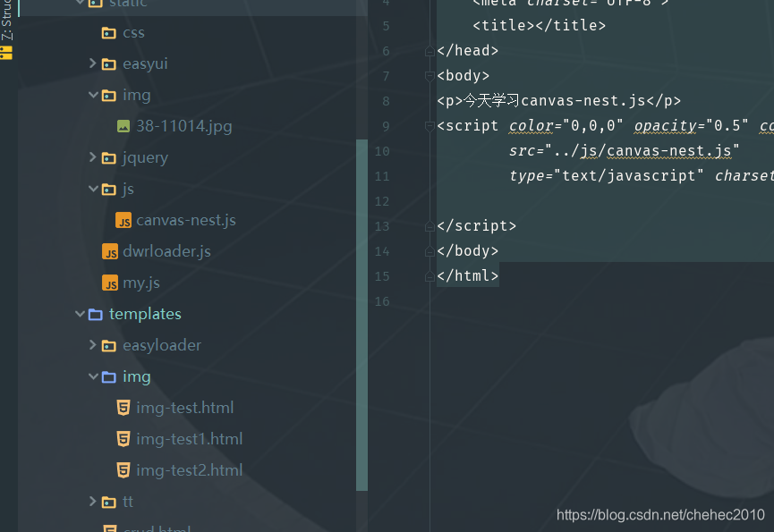Image resolution: width=774 pixels, height=532 pixels.
Task: Click line number 10 in gutter
Action: 382,151
